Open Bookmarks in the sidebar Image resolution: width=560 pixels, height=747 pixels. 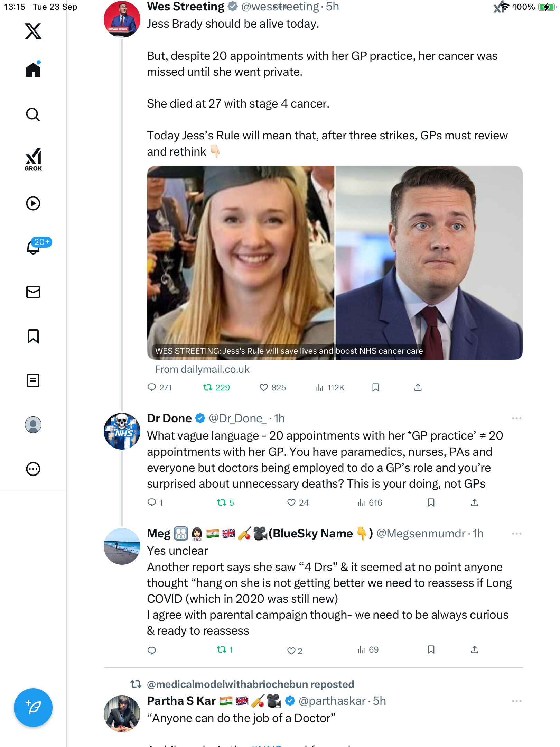[33, 336]
